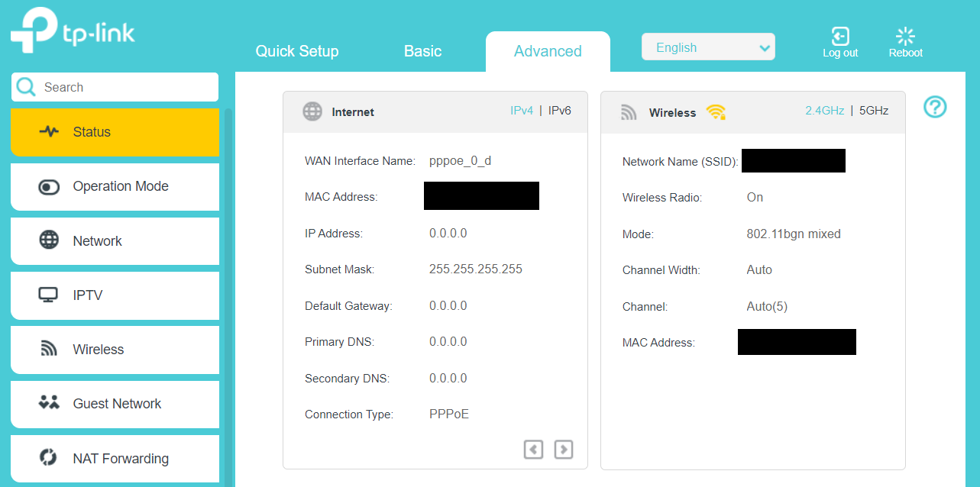The width and height of the screenshot is (980, 487).
Task: Open the Quick Setup tab
Action: 297,51
